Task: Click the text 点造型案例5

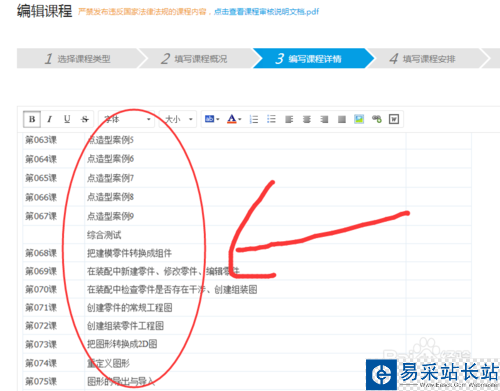Action: tap(110, 140)
